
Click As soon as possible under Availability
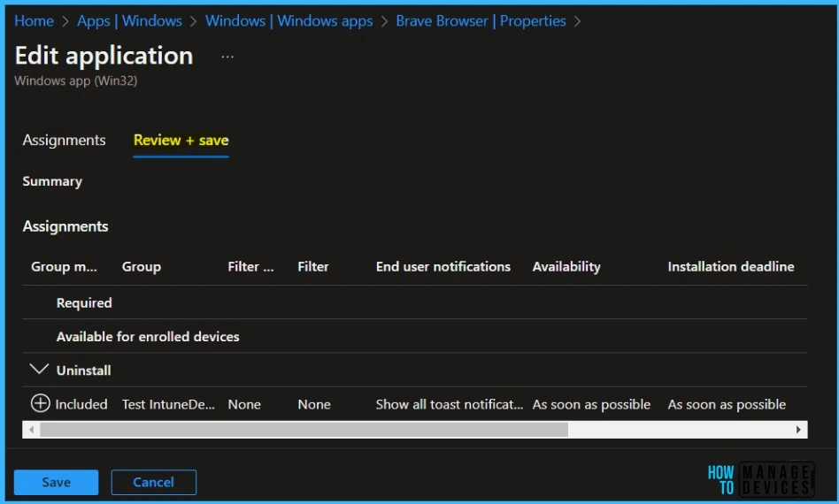[591, 404]
